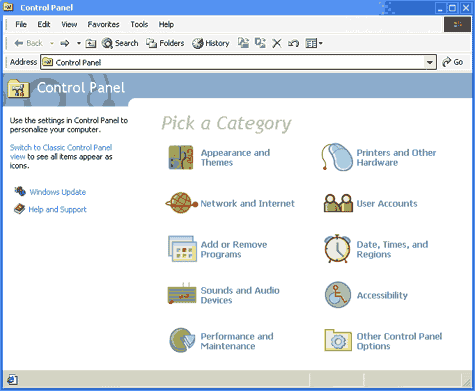The width and height of the screenshot is (475, 391).
Task: Go back with the Back arrow button
Action: [28, 43]
